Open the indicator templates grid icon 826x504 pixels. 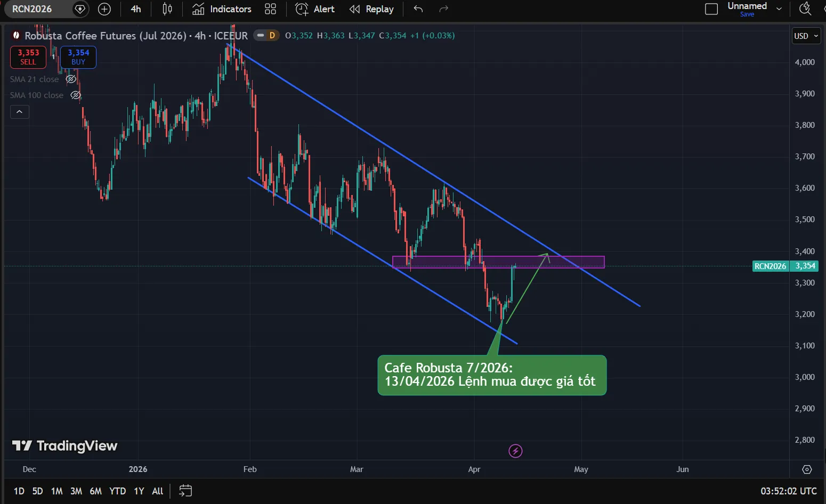coord(271,9)
